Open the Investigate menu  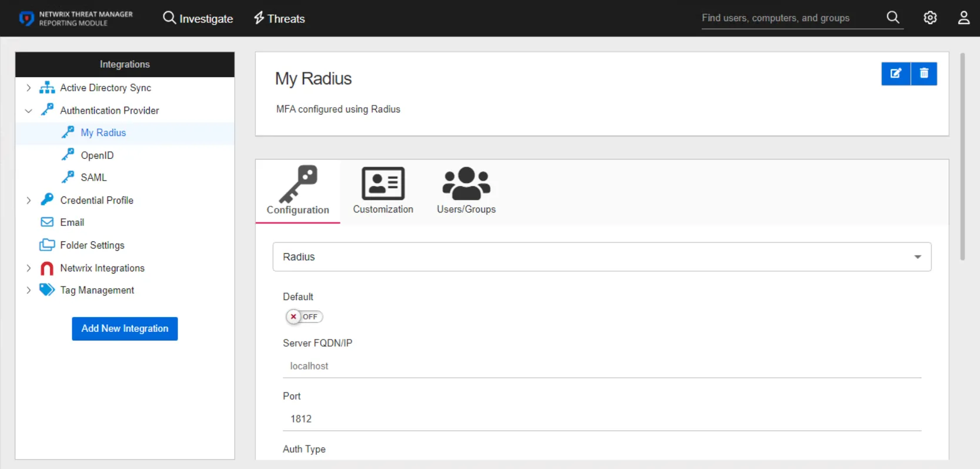(x=198, y=18)
